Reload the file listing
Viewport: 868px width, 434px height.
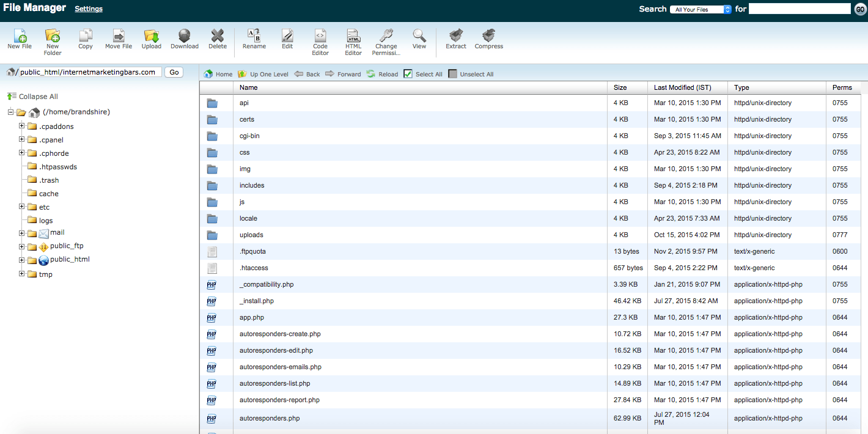pos(382,74)
